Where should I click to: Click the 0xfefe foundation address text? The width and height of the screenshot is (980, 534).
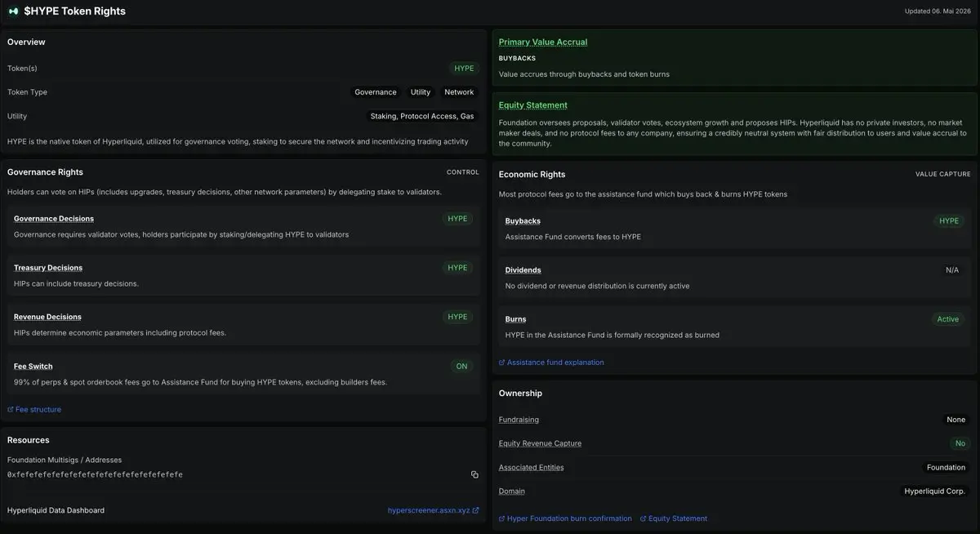point(95,474)
